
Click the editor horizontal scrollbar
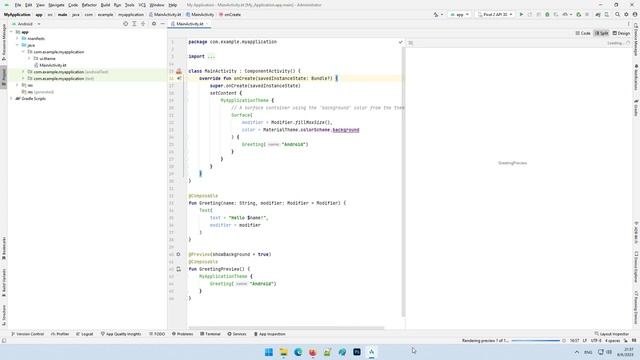(286, 328)
